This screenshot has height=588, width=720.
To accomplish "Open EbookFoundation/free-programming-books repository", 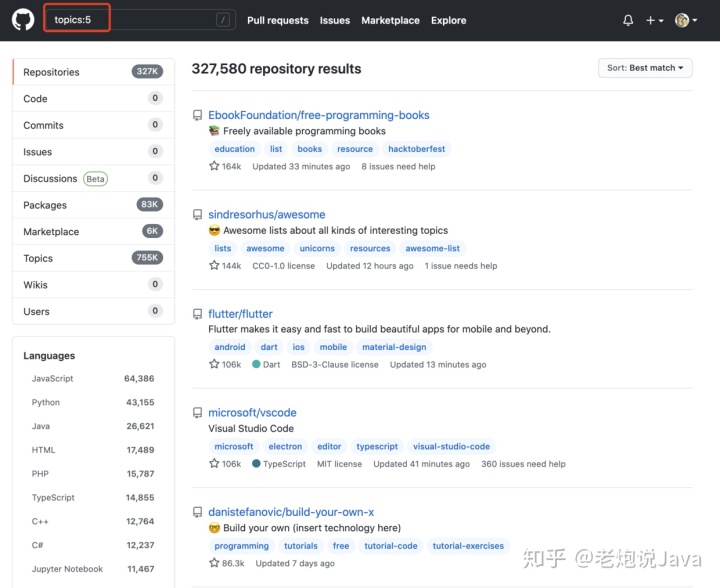I will [319, 115].
